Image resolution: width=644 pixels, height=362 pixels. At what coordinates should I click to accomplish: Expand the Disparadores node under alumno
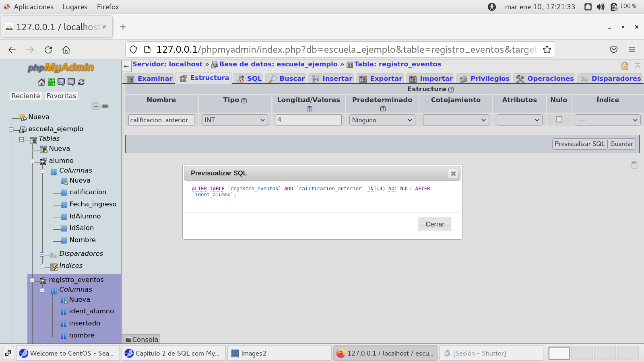(x=42, y=254)
